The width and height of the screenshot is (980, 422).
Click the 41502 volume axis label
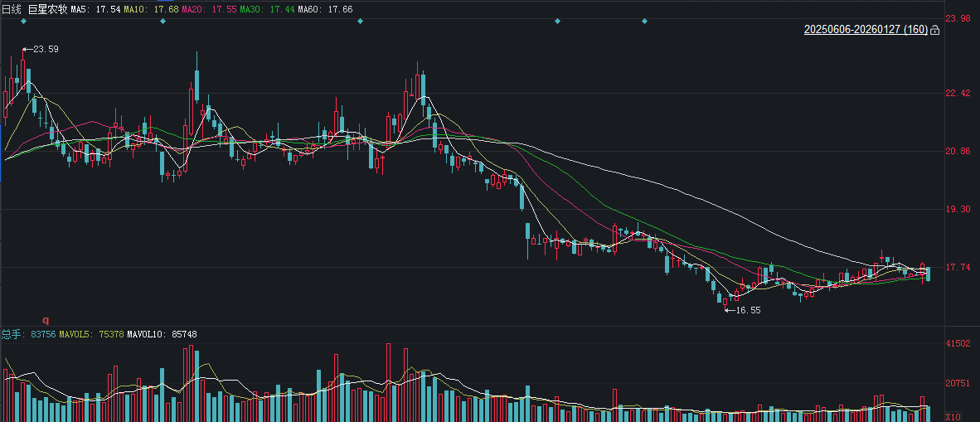tap(958, 343)
